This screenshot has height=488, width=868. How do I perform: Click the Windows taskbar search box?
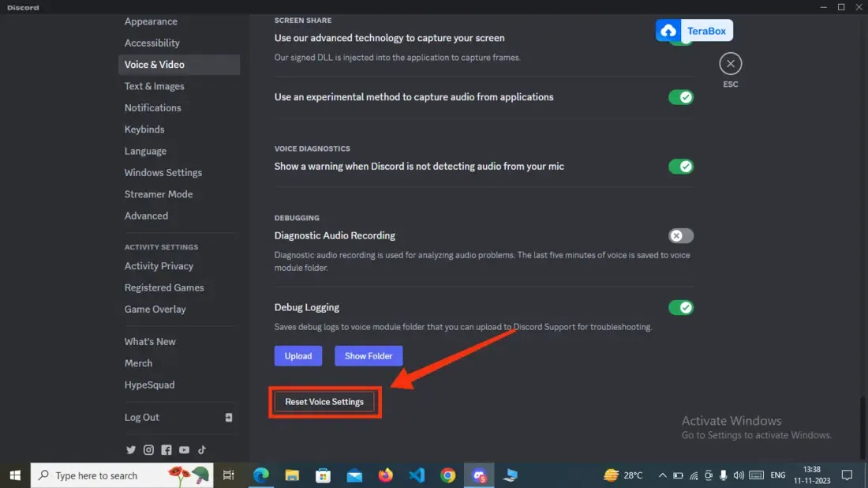tap(122, 475)
